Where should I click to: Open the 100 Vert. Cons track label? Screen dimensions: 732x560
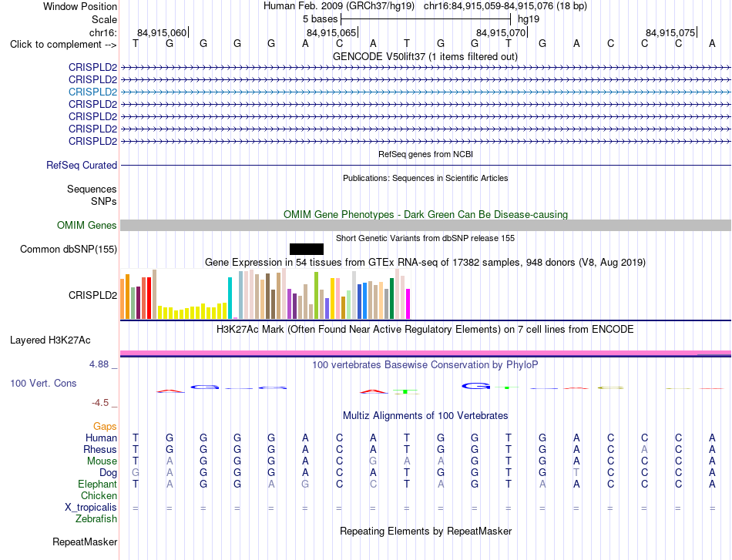pos(43,383)
